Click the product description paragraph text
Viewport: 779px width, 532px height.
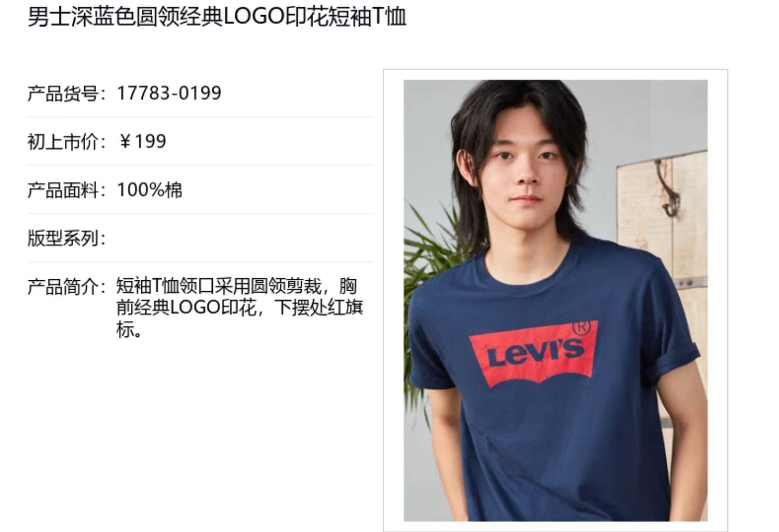point(239,307)
